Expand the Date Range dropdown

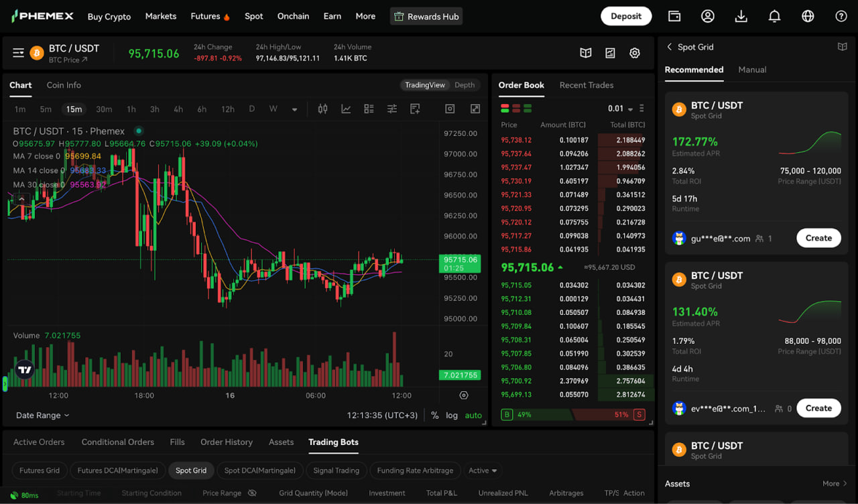click(x=42, y=416)
